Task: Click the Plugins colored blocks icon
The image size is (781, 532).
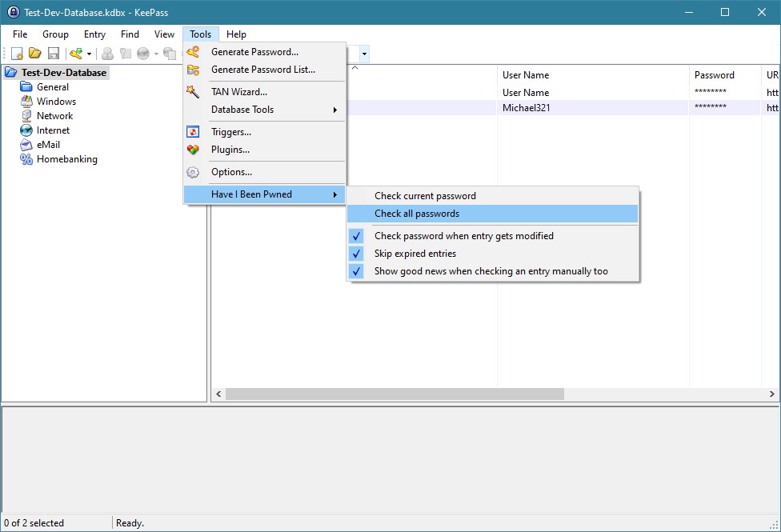Action: [193, 150]
